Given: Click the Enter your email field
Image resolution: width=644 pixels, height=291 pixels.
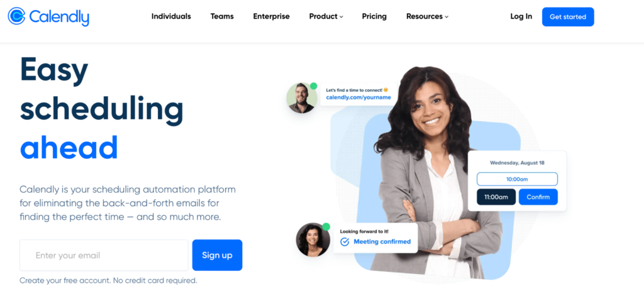Looking at the screenshot, I should [104, 255].
